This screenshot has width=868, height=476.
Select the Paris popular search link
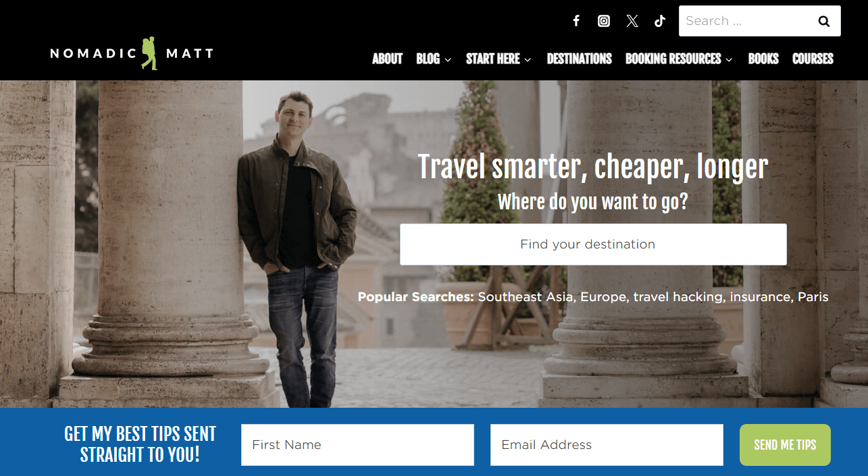(x=813, y=297)
